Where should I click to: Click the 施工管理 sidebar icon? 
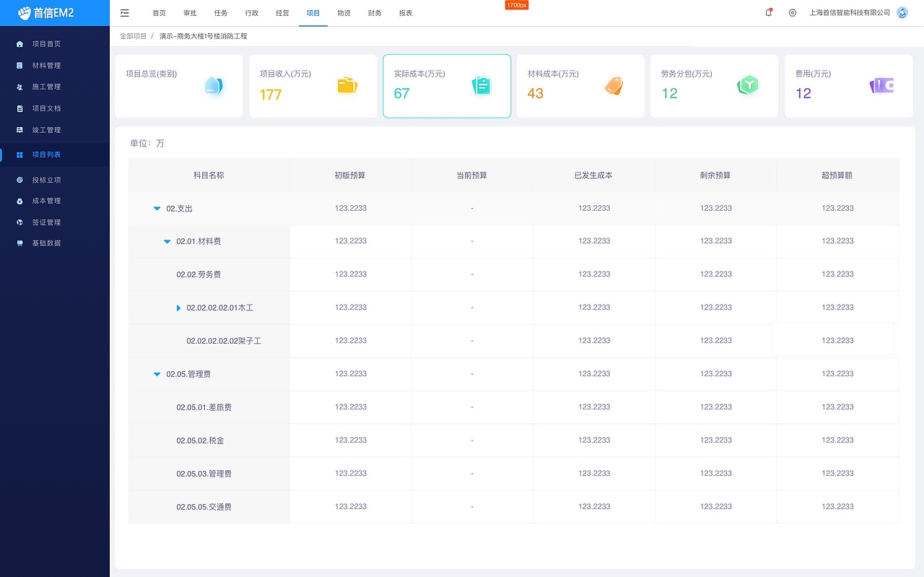[x=19, y=87]
